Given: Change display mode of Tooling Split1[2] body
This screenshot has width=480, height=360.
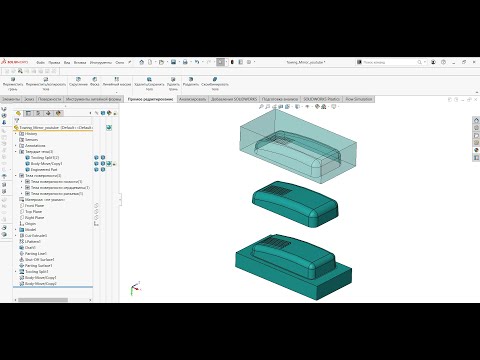Looking at the screenshot, I should (x=103, y=158).
